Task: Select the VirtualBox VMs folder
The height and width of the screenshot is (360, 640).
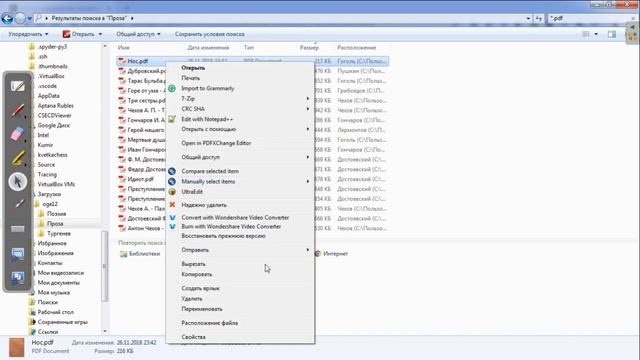Action: pos(56,184)
